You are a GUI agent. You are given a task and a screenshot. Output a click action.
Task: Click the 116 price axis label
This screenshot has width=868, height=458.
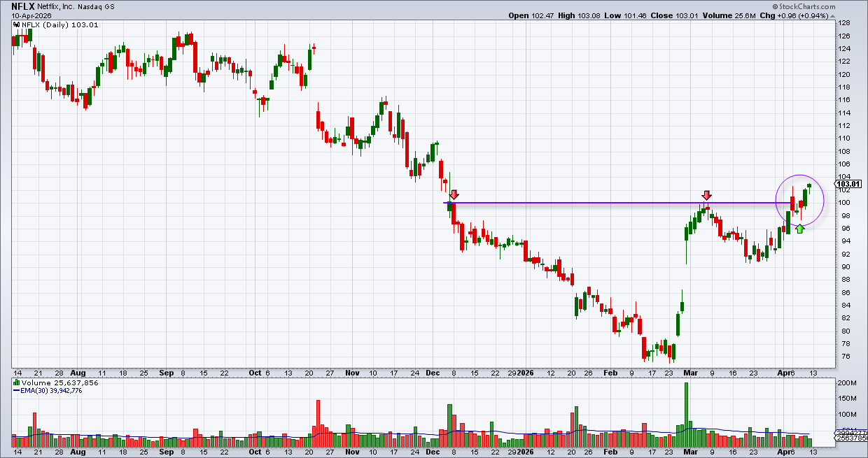pyautogui.click(x=844, y=100)
